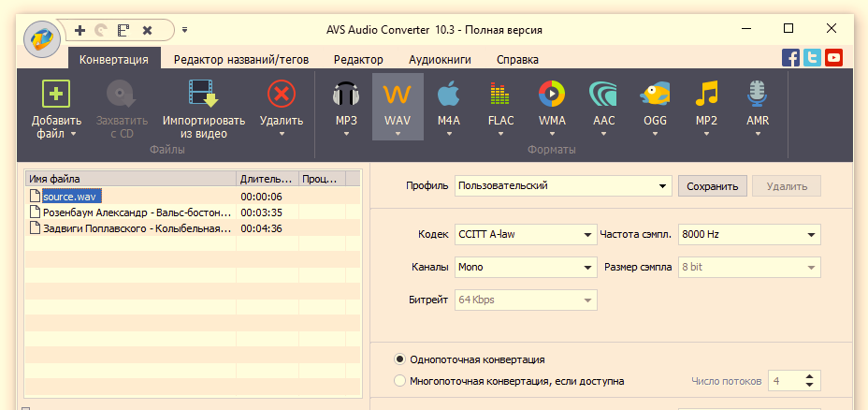Open the Каналы Mono dropdown
868x410 pixels.
[526, 267]
